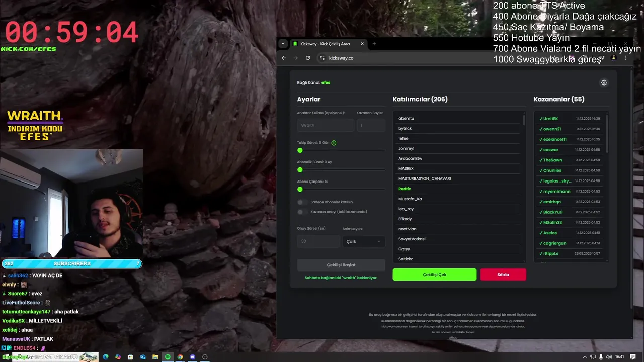Select participant Seltickz
The width and height of the screenshot is (644, 362).
click(457, 259)
